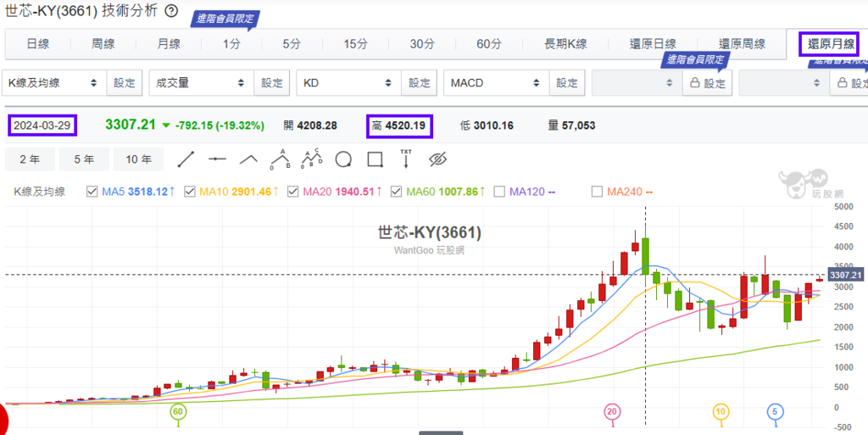868x435 pixels.
Task: Switch to 30分 chart tab
Action: tap(421, 44)
